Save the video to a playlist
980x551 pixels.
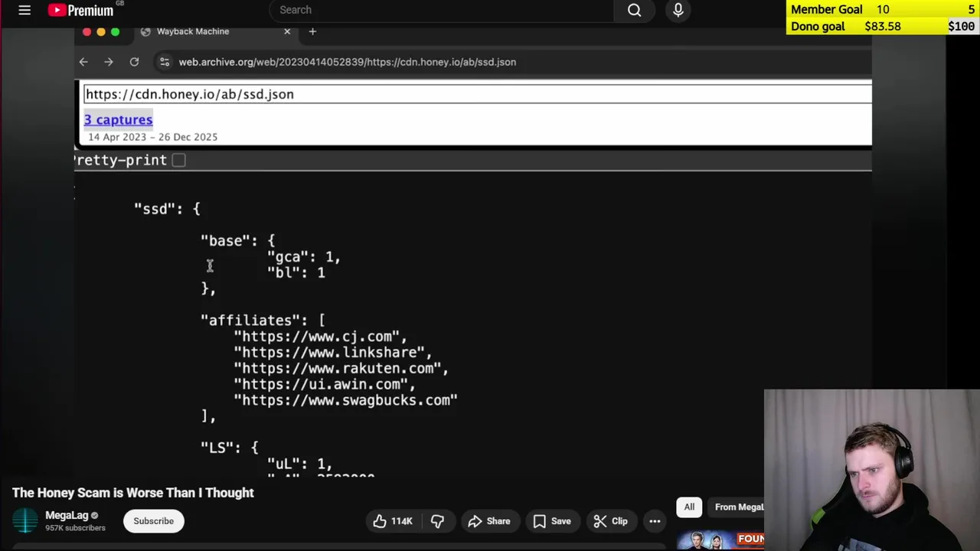[551, 521]
